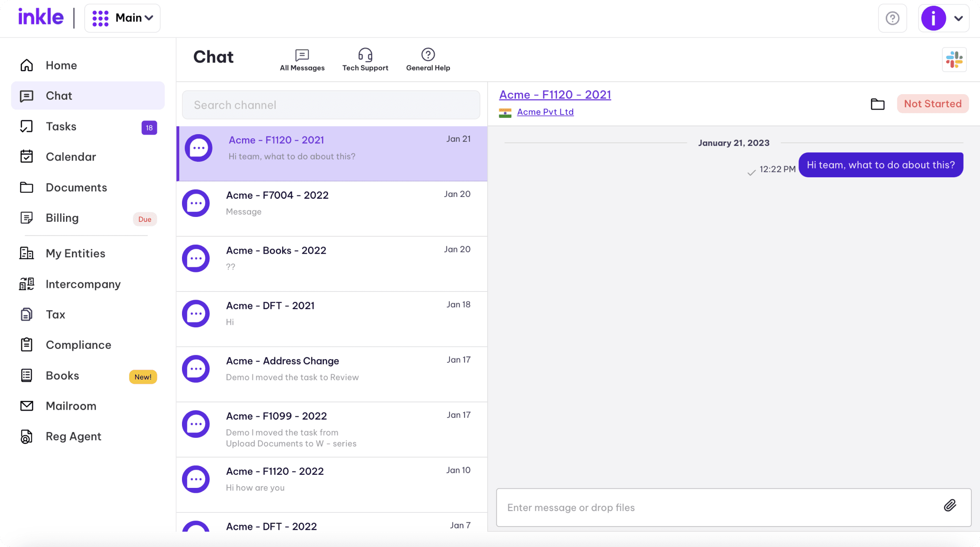Click the Not Started status badge
Image resolution: width=980 pixels, height=547 pixels.
932,104
